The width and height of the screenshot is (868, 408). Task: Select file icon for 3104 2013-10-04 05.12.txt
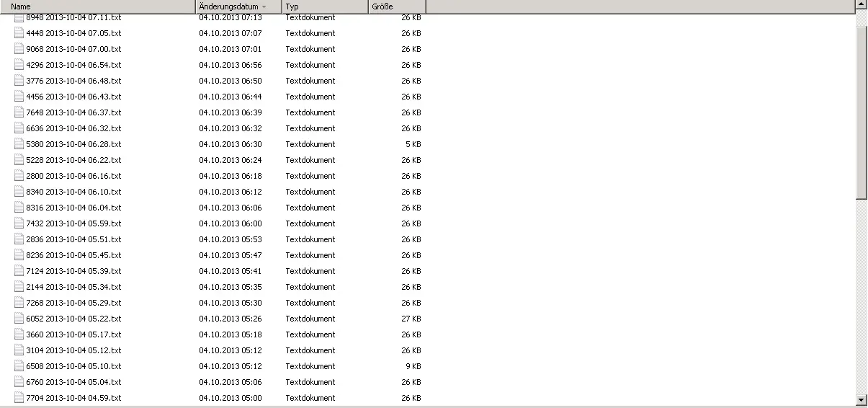pyautogui.click(x=19, y=350)
